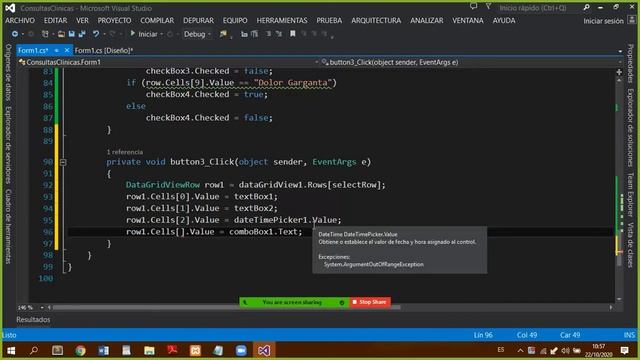Click the comment selection toolbar icon
Image resolution: width=640 pixels, height=360 pixels.
tap(269, 34)
